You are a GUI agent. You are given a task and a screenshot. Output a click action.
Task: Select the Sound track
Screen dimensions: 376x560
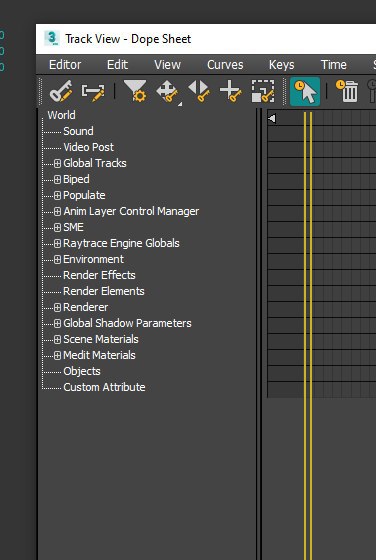78,131
